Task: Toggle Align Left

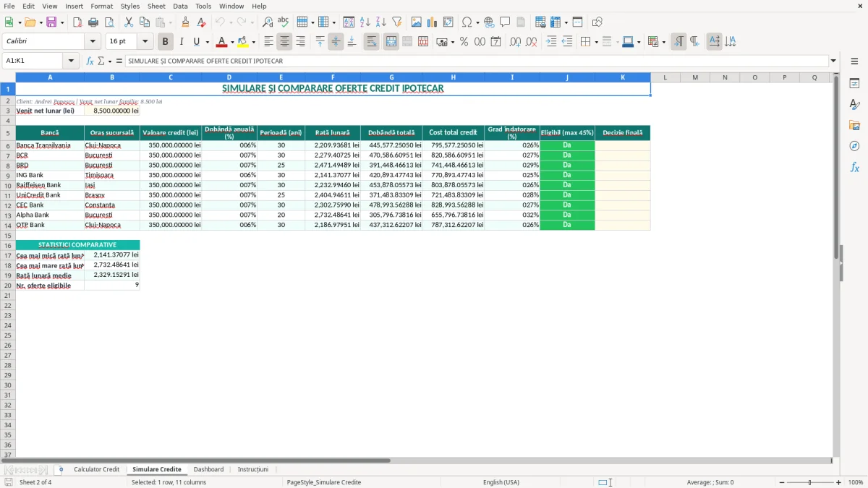Action: 268,42
